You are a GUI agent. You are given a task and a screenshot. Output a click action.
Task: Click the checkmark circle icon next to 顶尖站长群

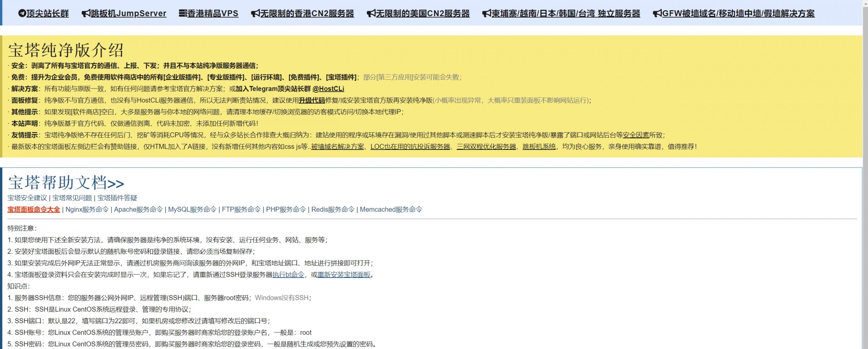click(x=21, y=13)
